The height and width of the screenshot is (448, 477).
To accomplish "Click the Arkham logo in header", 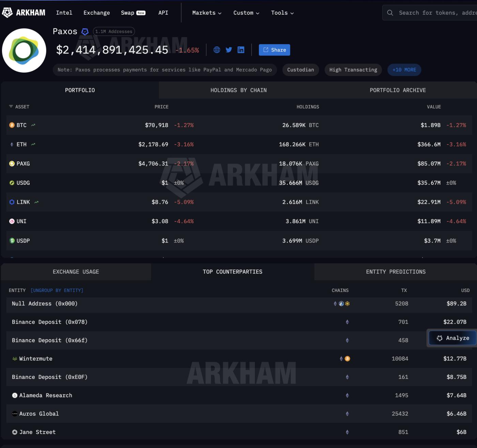I will coord(24,13).
